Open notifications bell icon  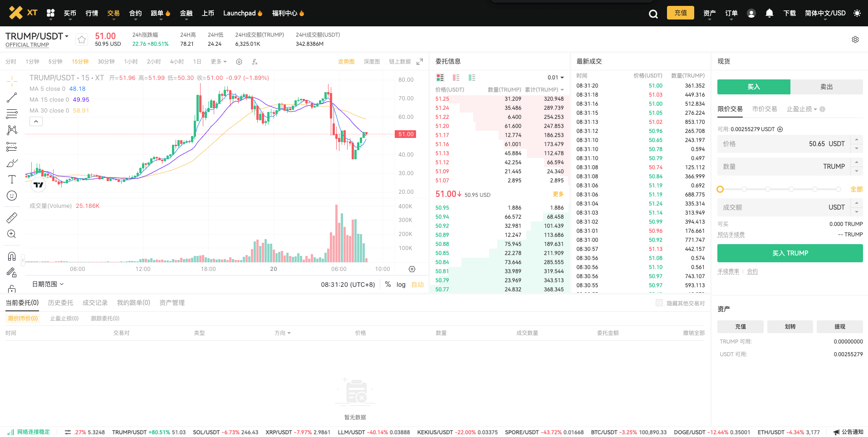[x=769, y=13]
